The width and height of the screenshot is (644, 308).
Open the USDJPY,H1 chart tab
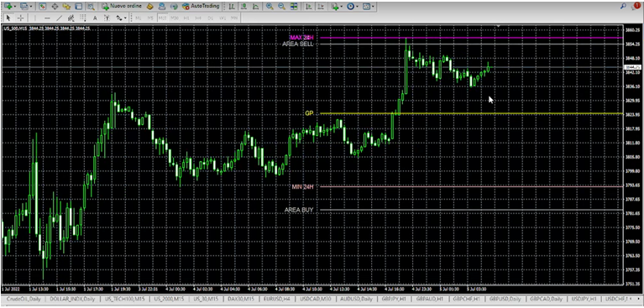click(x=585, y=299)
